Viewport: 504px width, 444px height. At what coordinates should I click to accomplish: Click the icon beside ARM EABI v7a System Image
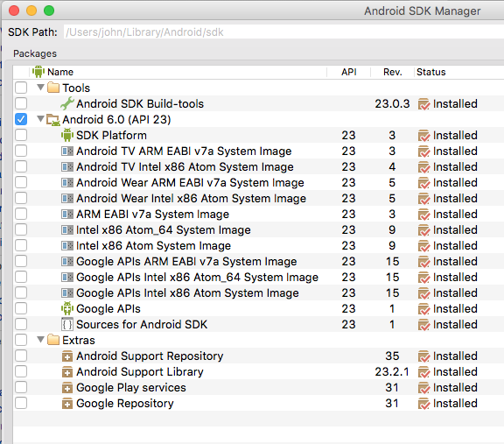[67, 214]
